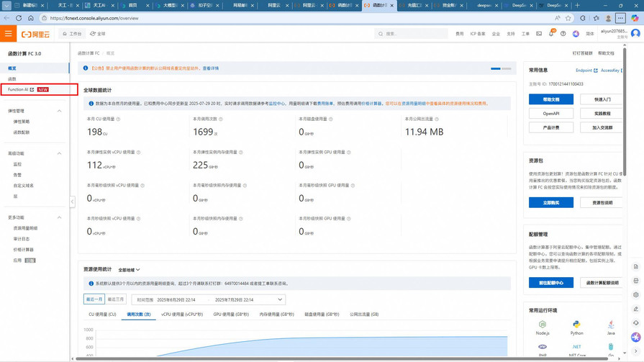Open the orange hamburger menu icon

pos(8,34)
